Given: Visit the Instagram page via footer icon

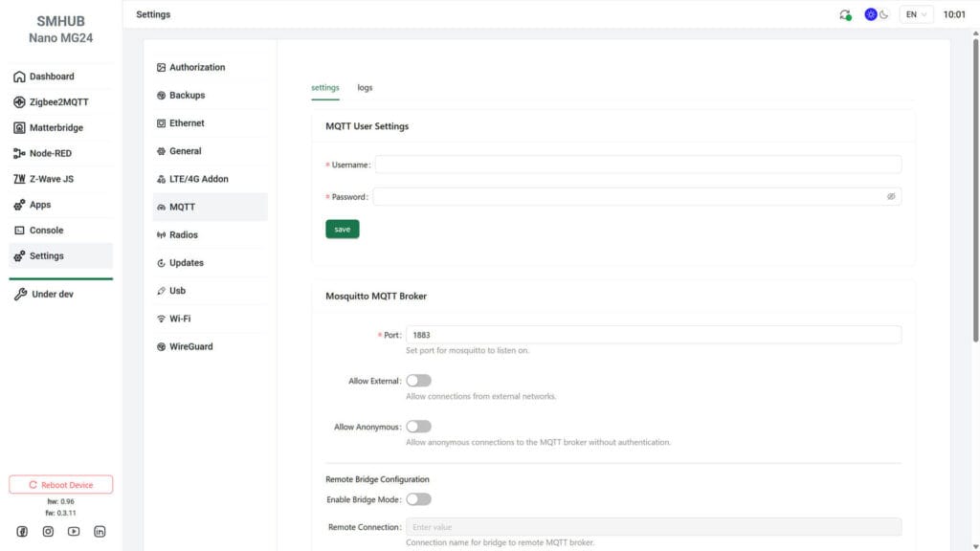Looking at the screenshot, I should 46,531.
